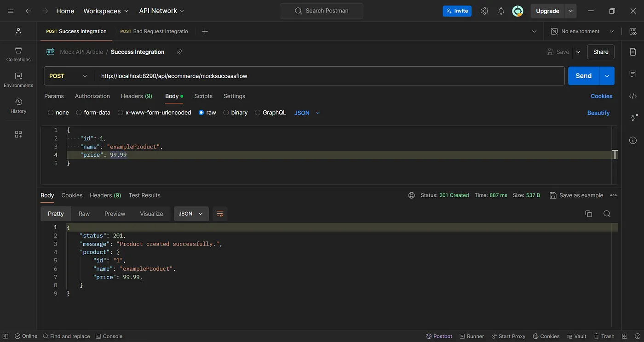The width and height of the screenshot is (644, 342).
Task: Click the request URL field
Action: (x=329, y=76)
